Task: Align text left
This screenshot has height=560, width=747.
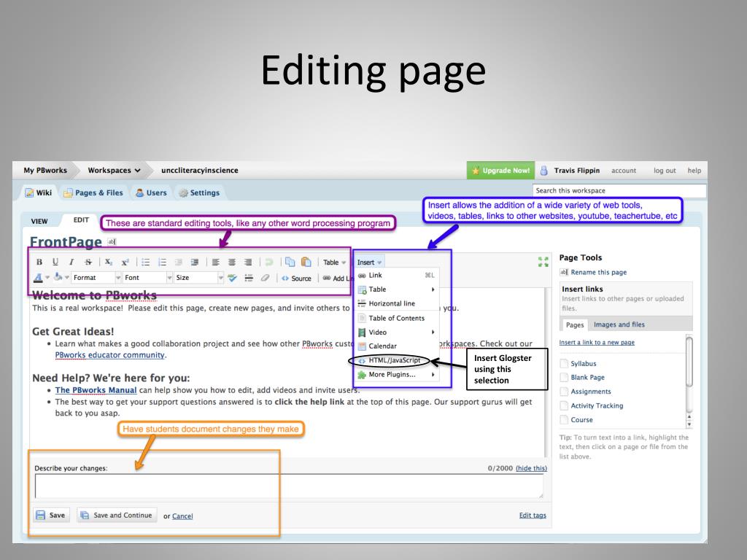Action: pyautogui.click(x=215, y=262)
